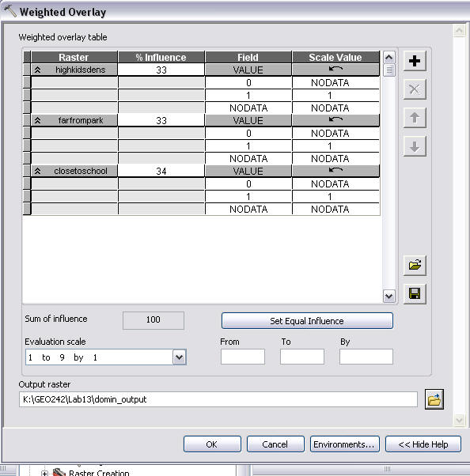This screenshot has height=476, width=470.
Task: Open the Evaluation scale dropdown
Action: click(x=180, y=357)
